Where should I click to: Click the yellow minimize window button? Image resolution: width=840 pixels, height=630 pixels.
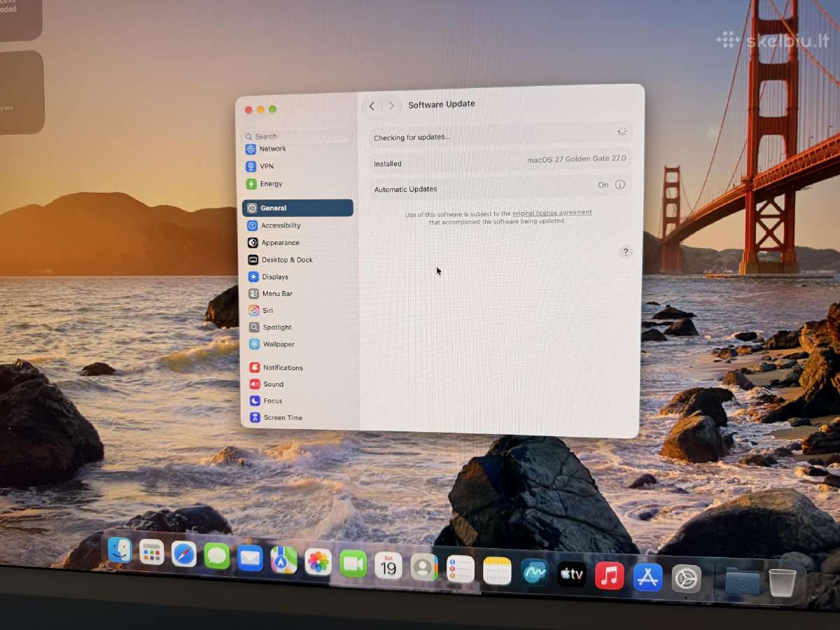[260, 110]
